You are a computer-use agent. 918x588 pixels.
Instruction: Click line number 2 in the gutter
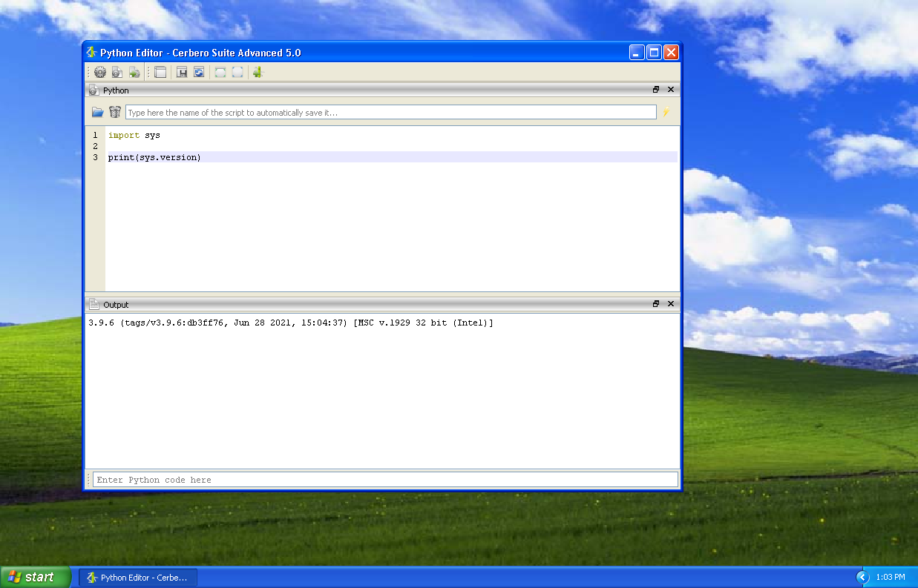[x=95, y=146]
